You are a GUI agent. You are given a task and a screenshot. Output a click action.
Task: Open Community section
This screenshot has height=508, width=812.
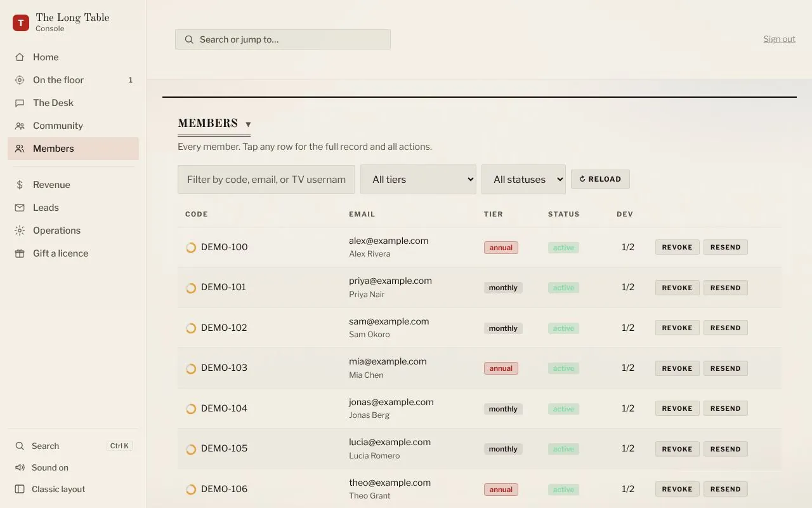point(73,126)
